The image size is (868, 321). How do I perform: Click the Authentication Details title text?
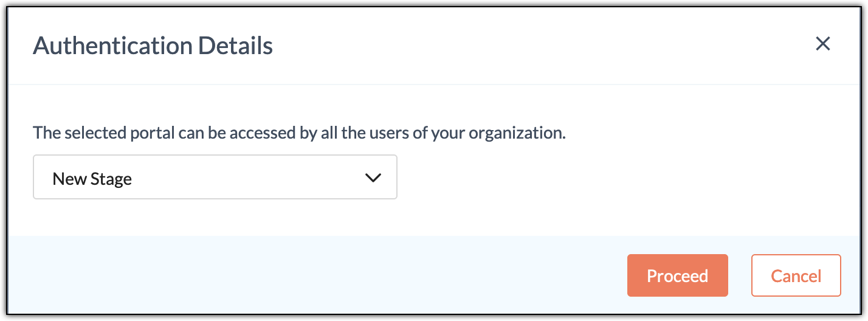pos(153,46)
